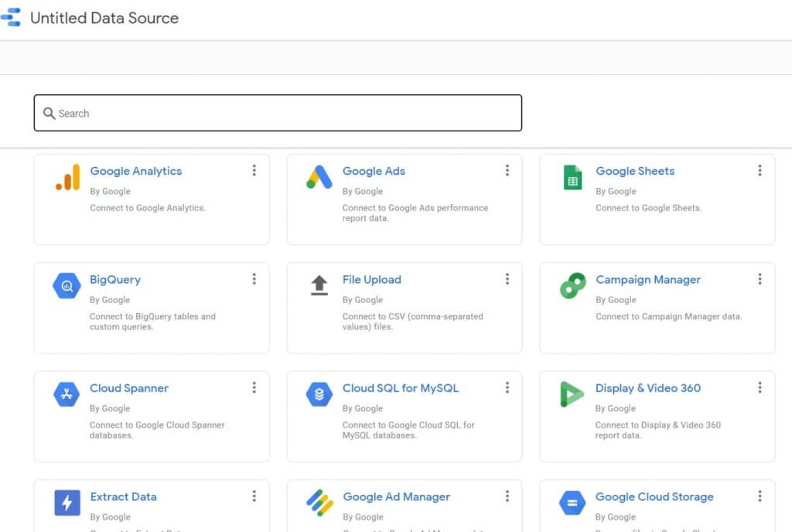Click the Google Sheets green icon

[x=573, y=177]
